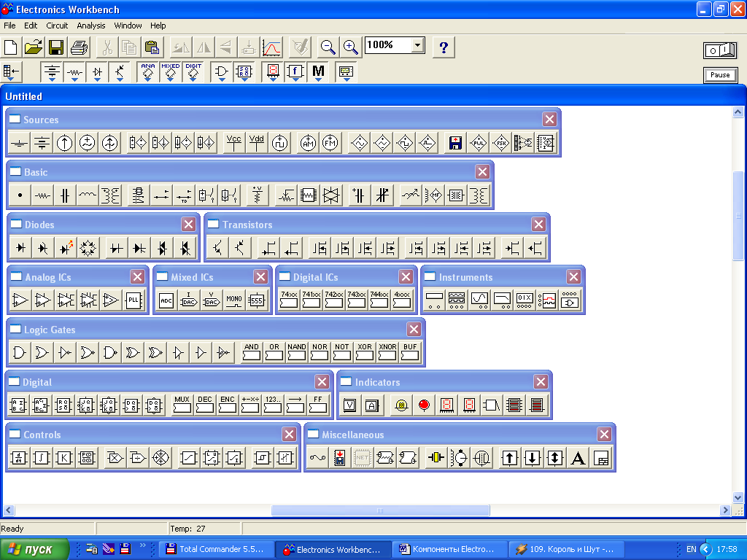The image size is (747, 560).
Task: Select the XOR gate IC template
Action: pyautogui.click(x=365, y=352)
